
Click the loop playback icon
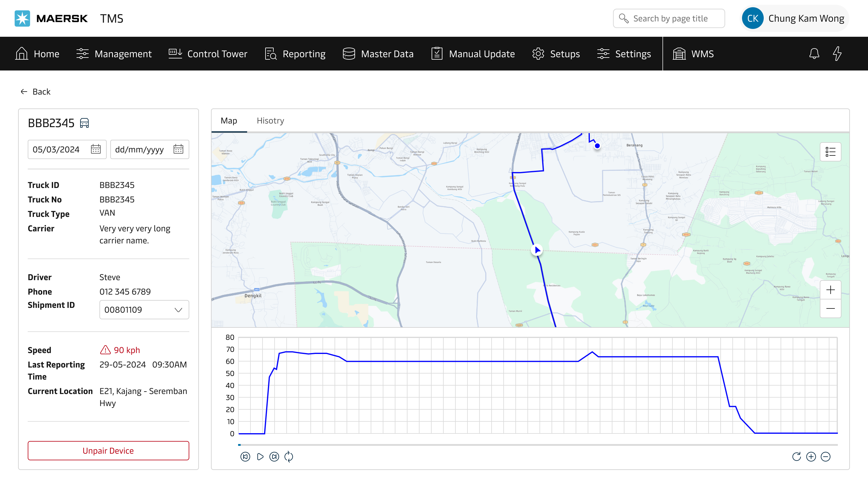tap(289, 457)
